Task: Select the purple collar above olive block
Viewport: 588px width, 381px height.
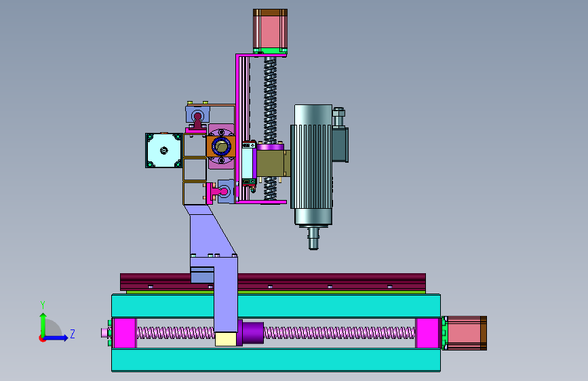Action: coord(270,146)
